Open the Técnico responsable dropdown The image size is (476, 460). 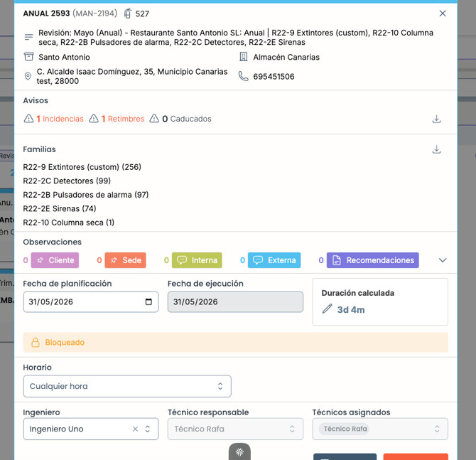pyautogui.click(x=235, y=429)
